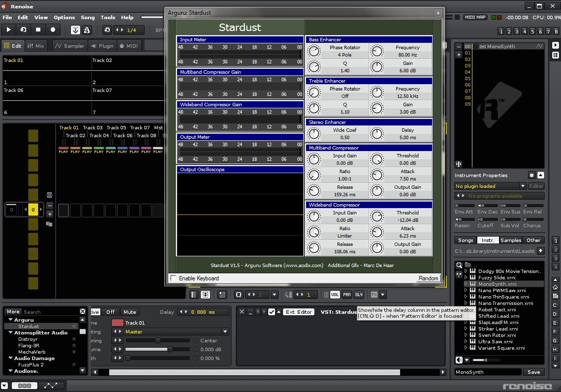
Task: Collapse the Audio Damage effects group
Action: 10,358
